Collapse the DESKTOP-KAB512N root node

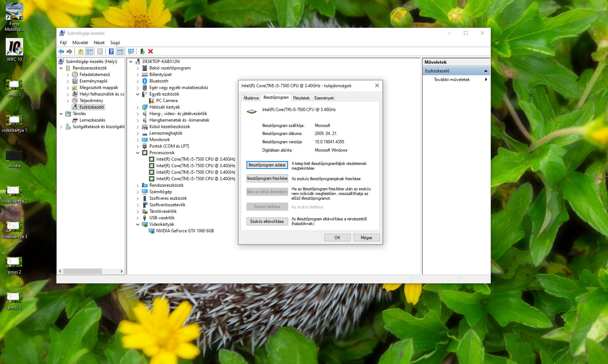131,62
